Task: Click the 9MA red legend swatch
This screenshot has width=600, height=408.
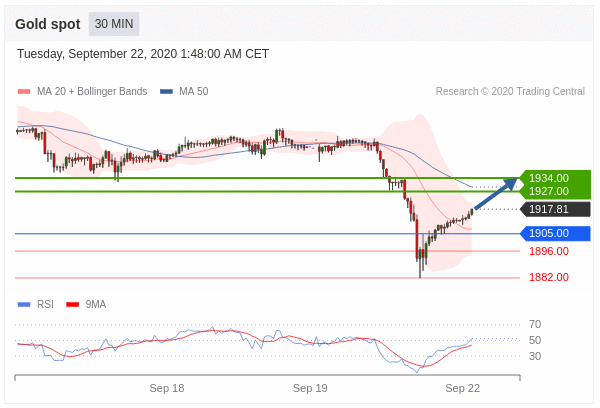Action: pos(73,305)
